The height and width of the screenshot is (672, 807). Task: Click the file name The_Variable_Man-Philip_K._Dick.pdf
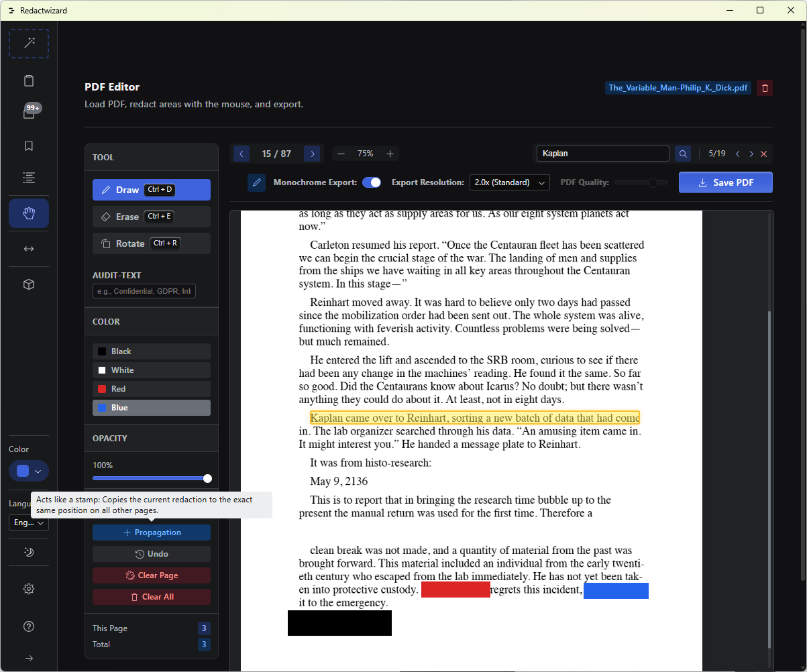(x=678, y=88)
